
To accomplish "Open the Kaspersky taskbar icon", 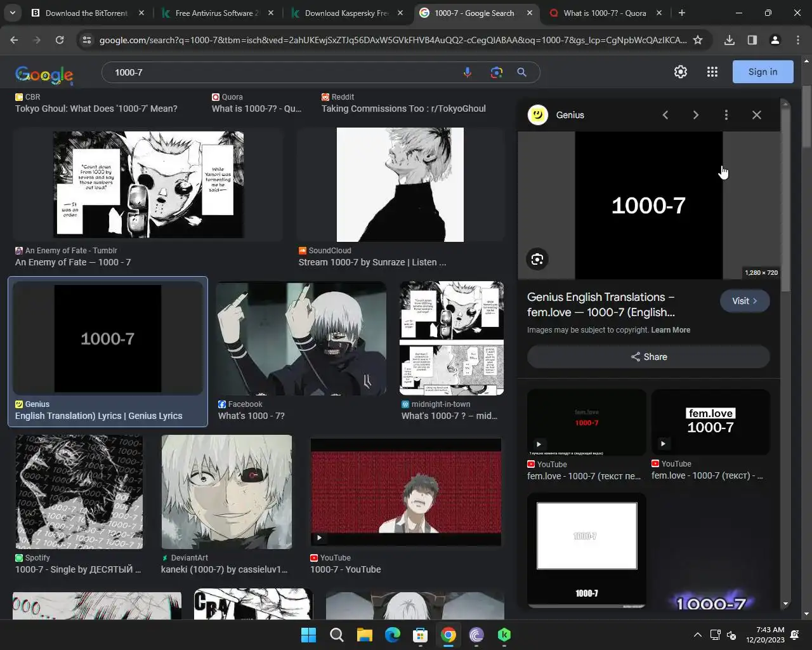I will 504,635.
